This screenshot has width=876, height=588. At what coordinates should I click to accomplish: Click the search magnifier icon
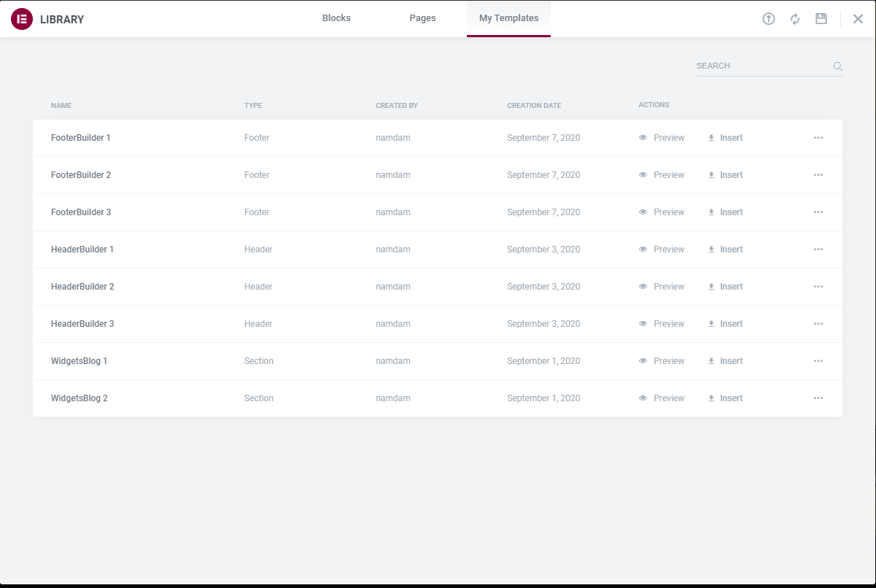[x=837, y=66]
